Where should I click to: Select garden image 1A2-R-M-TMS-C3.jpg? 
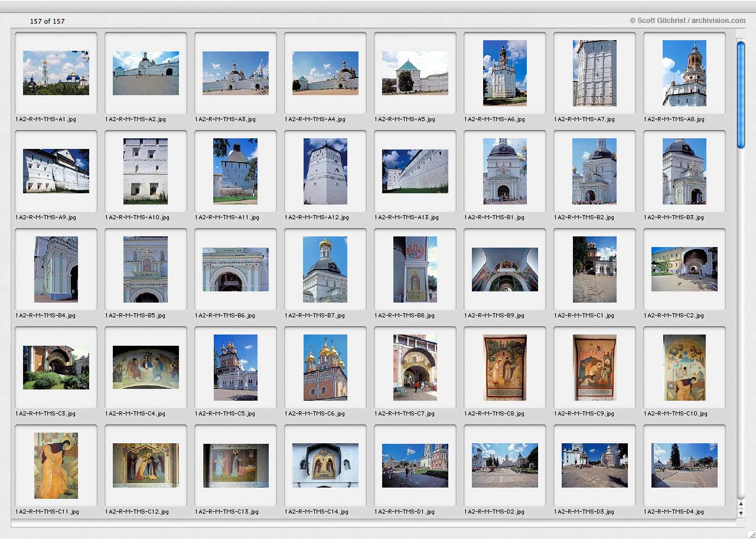(56, 368)
